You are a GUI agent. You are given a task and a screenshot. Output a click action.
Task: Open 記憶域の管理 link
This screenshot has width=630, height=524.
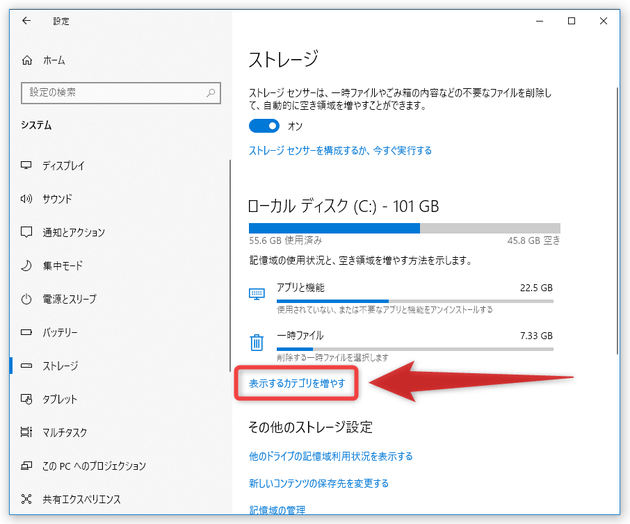(277, 510)
